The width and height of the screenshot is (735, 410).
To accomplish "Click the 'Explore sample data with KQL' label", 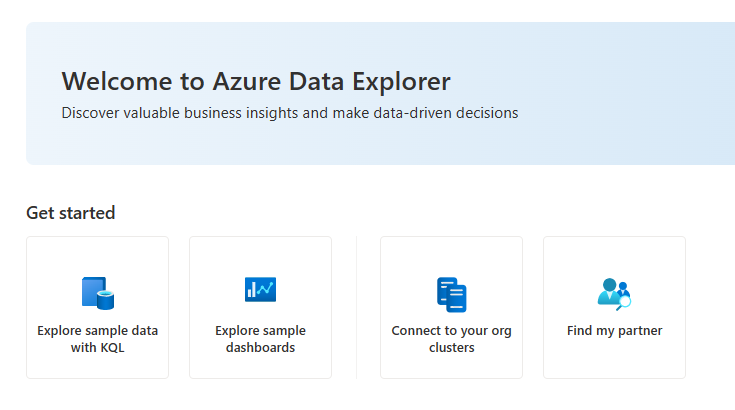I will click(98, 339).
